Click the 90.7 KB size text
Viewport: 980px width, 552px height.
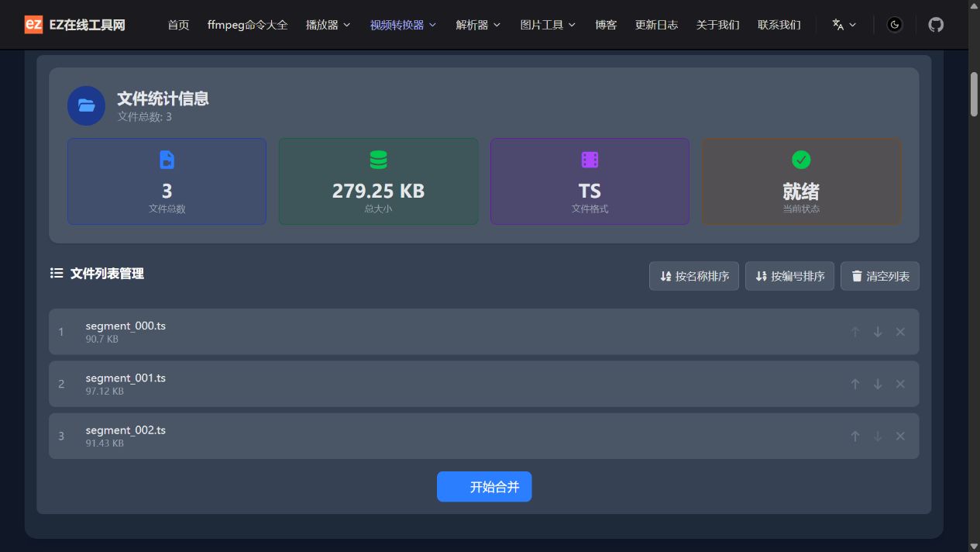coord(102,339)
